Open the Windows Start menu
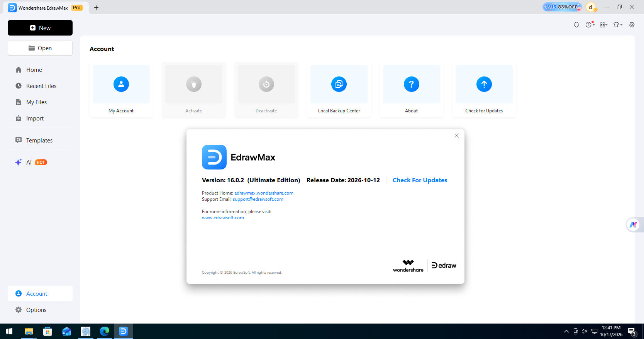The image size is (644, 339). click(x=9, y=331)
